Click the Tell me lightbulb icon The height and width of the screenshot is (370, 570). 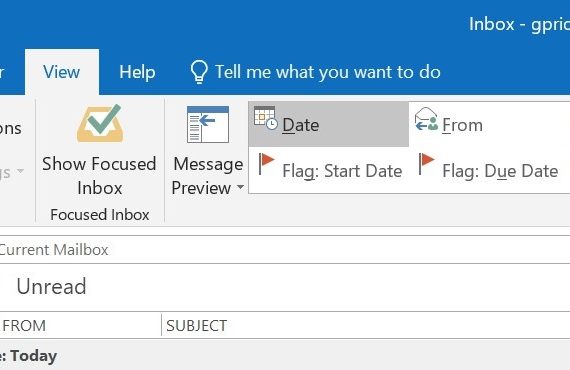[x=199, y=72]
